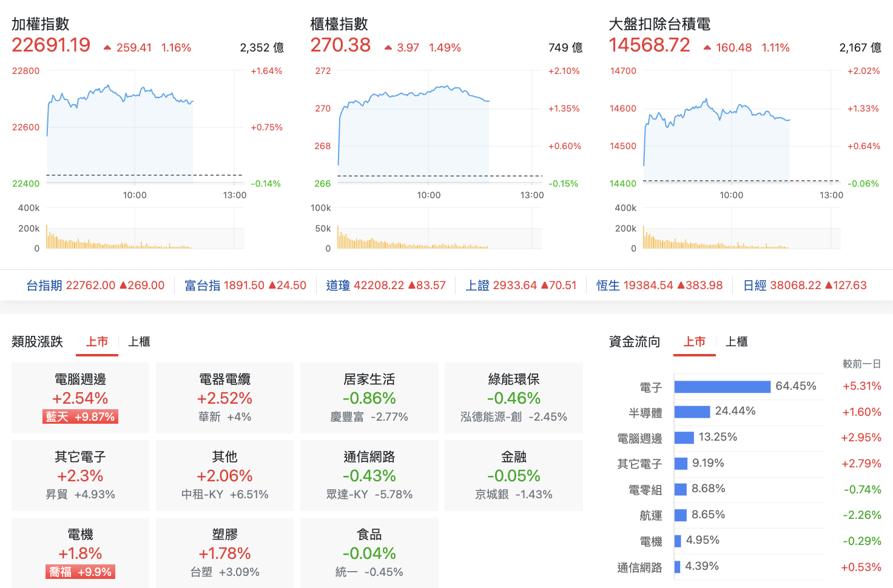Click the 櫃檯指數 turnover 749 億
Viewport: 893px width, 588px height.
[565, 48]
